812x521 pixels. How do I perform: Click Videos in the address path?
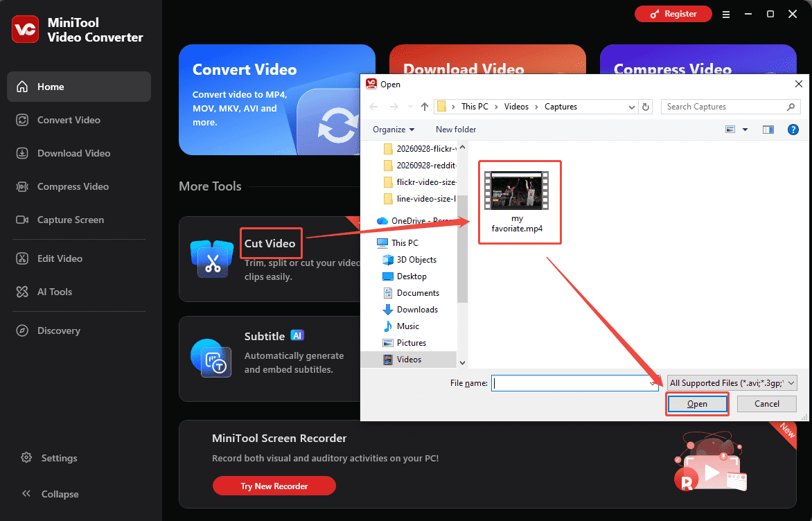516,107
